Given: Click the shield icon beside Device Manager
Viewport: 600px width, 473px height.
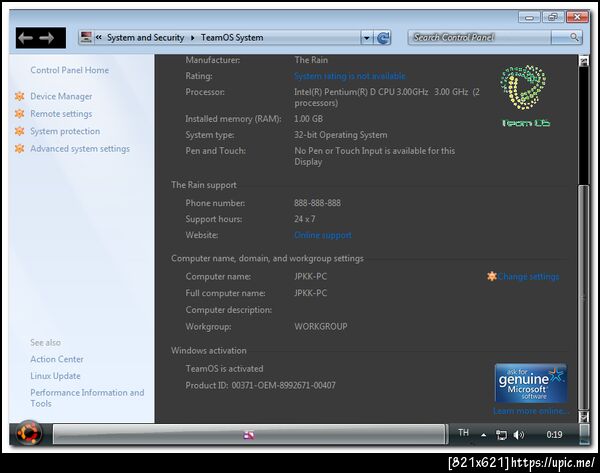Looking at the screenshot, I should [20, 96].
